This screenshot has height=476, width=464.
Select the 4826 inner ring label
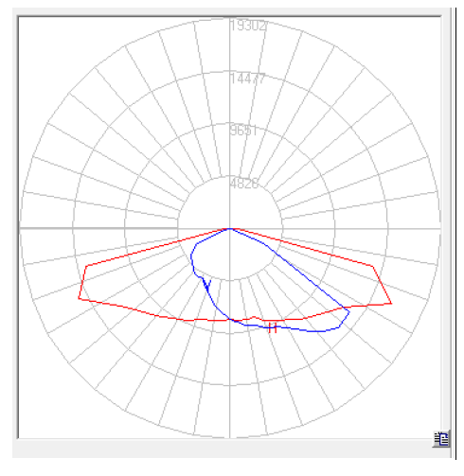244,184
